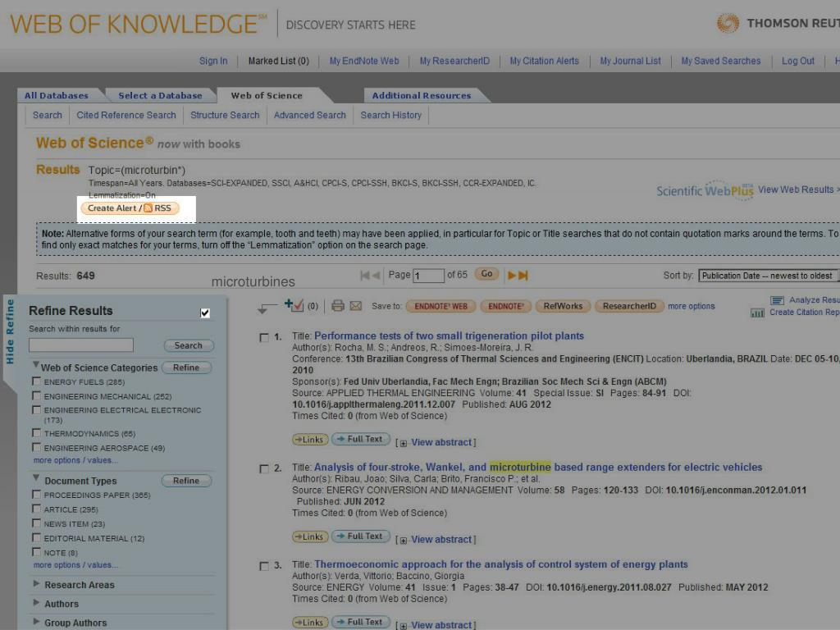The image size is (840, 630).
Task: Expand the Authors section
Action: tap(36, 603)
